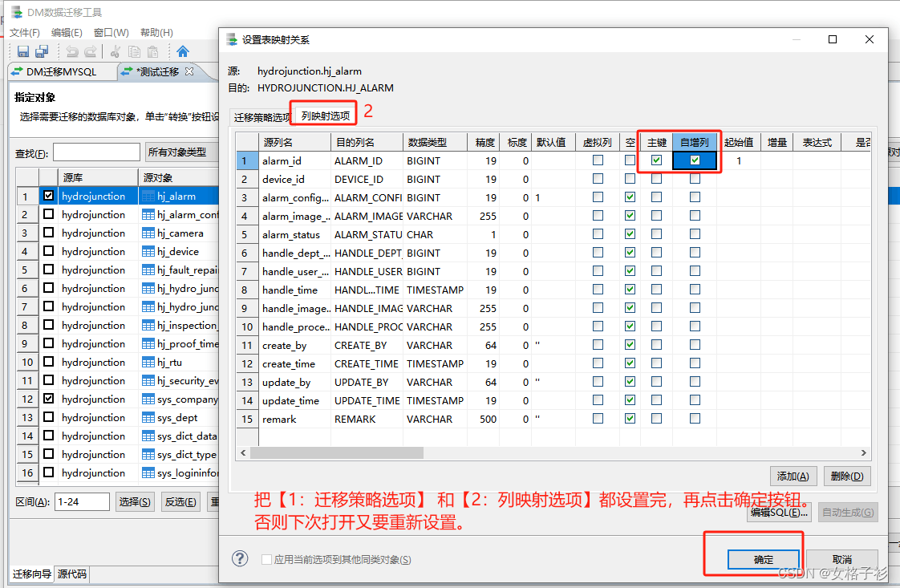
Task: Check the 主键 checkbox for device_id
Action: [x=657, y=179]
